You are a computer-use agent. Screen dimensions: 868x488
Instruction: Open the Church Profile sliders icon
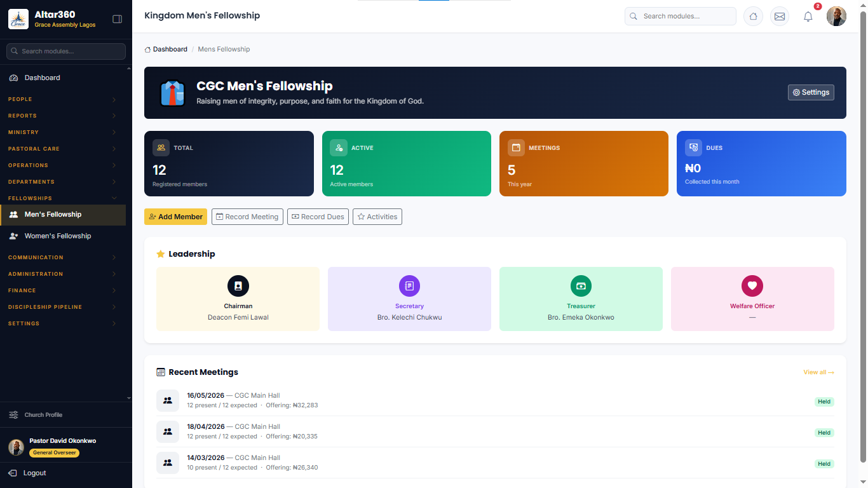coord(13,415)
